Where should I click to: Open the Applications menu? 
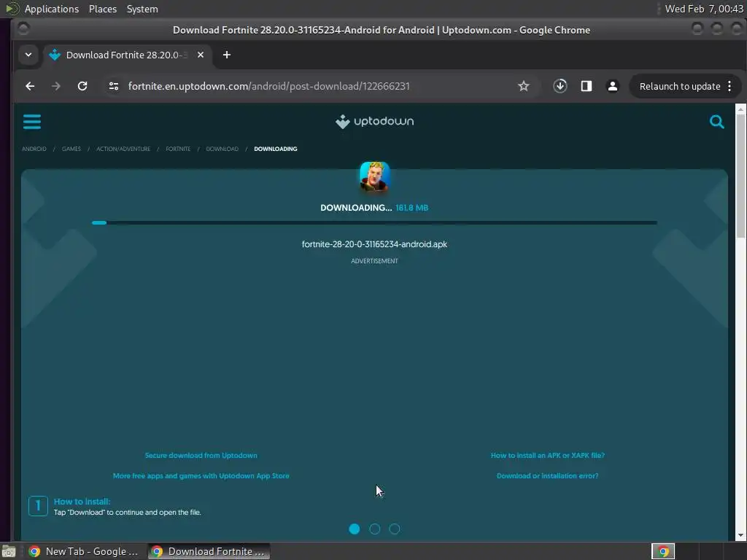pyautogui.click(x=52, y=9)
